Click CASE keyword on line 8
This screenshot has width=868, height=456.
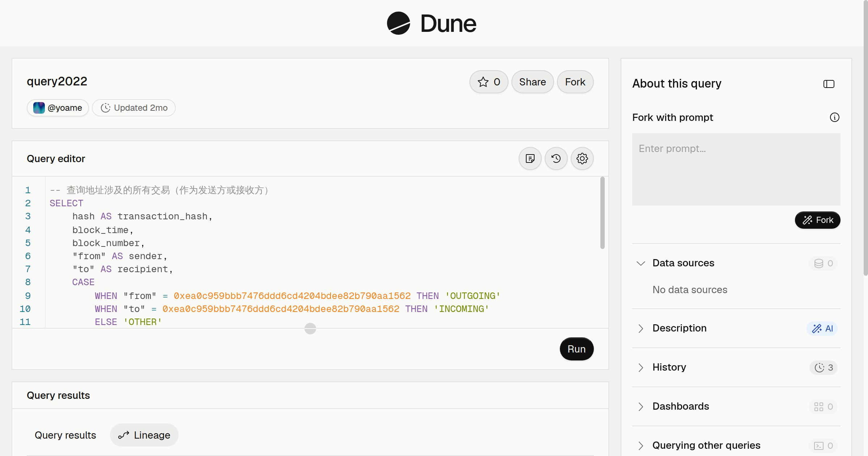84,282
